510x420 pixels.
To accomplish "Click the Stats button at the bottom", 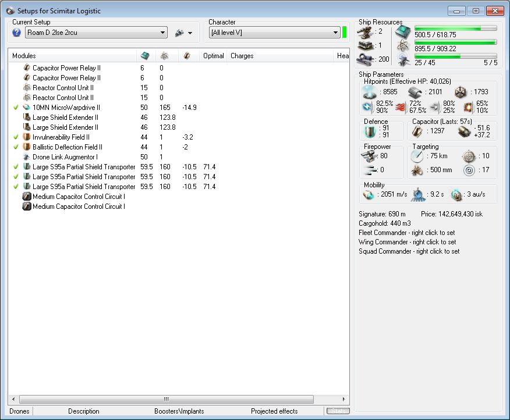I will [x=338, y=411].
